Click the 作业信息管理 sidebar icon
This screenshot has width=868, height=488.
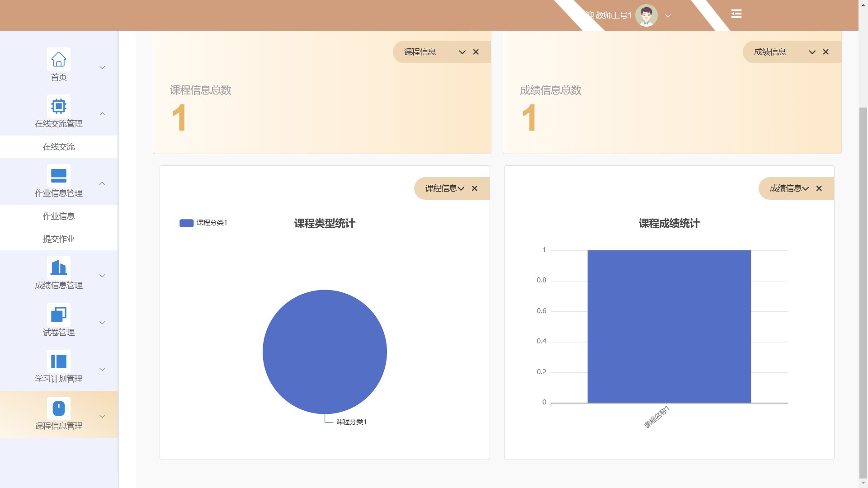(x=58, y=176)
